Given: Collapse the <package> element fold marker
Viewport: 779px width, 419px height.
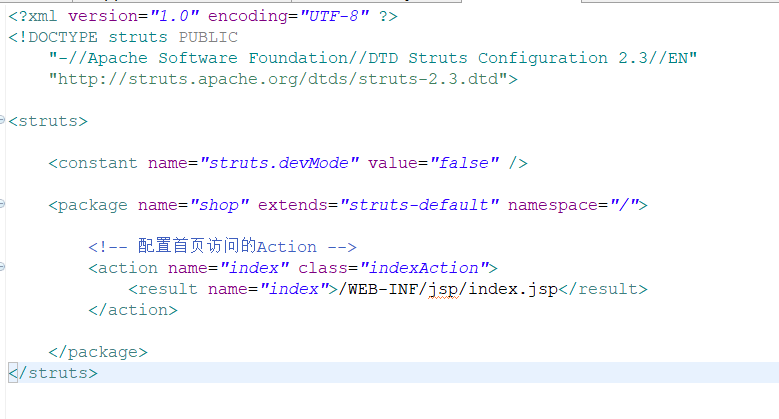Looking at the screenshot, I should [x=2, y=204].
